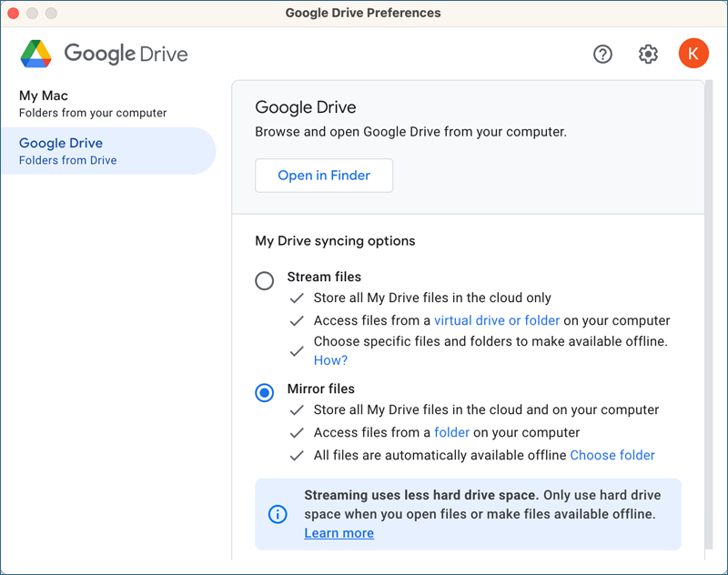Click the orange K account avatar
Screen dimensions: 728x575
tap(693, 54)
